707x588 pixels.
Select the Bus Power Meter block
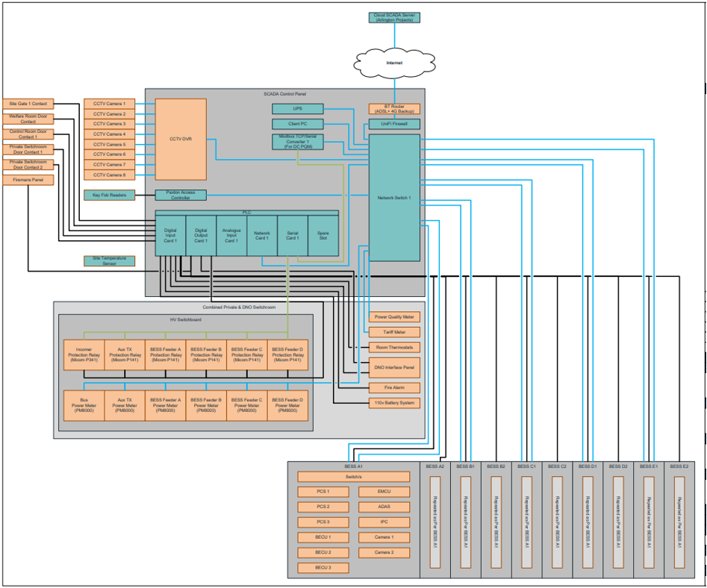click(x=84, y=407)
